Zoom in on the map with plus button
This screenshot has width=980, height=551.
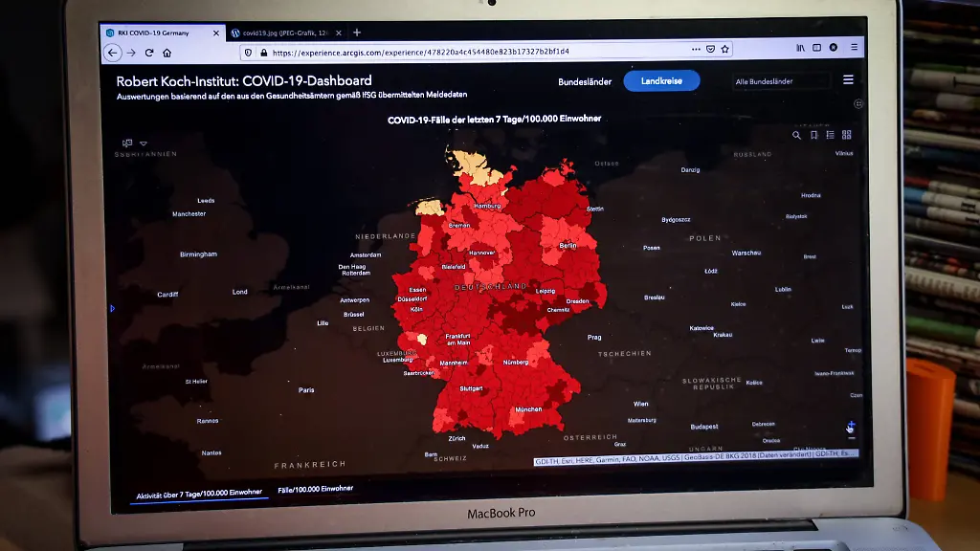[x=851, y=424]
